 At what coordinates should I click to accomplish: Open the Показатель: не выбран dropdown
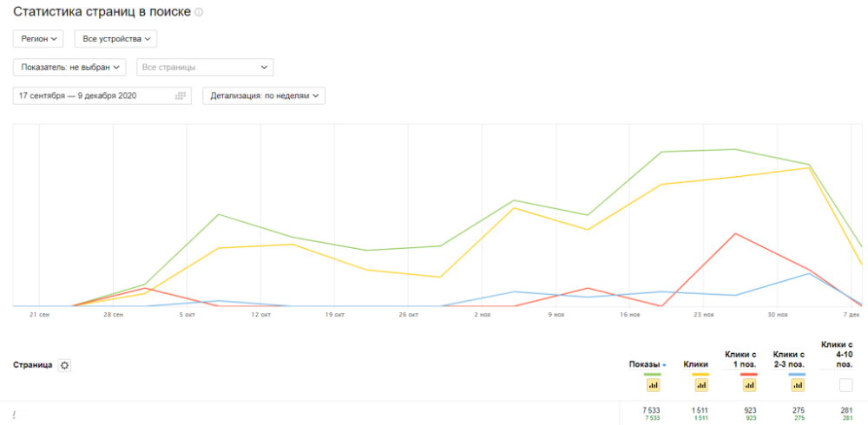tap(69, 67)
